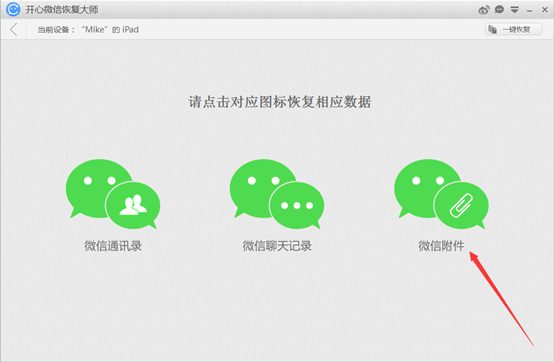Expand the title bar dropdown menu icon
The image size is (554, 362).
coord(514,10)
